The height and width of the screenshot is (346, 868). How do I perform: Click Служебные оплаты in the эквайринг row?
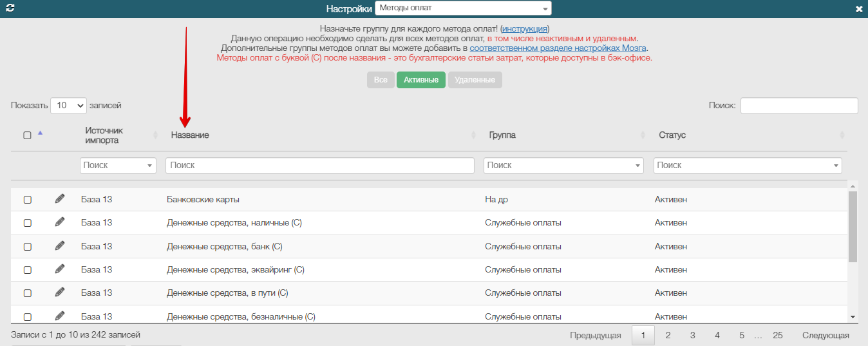[523, 270]
